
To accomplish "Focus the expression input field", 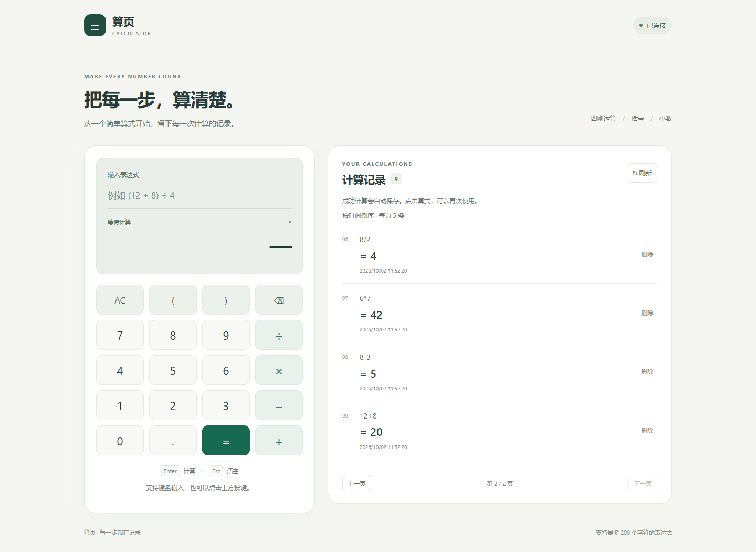I will (x=199, y=195).
